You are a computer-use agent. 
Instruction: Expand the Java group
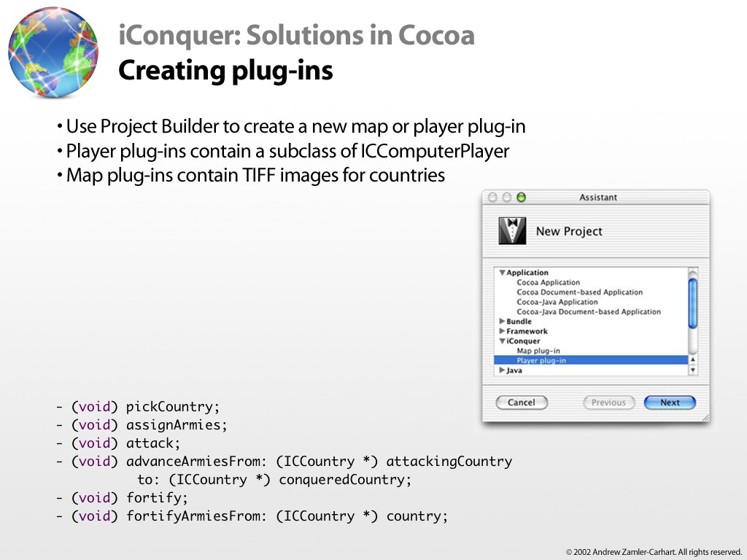click(x=502, y=370)
